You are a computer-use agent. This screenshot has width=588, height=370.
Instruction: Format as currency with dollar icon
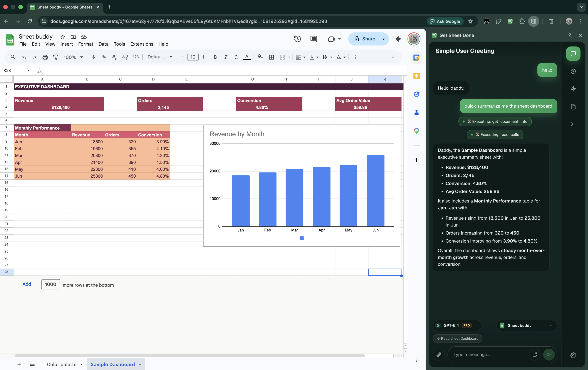93,57
